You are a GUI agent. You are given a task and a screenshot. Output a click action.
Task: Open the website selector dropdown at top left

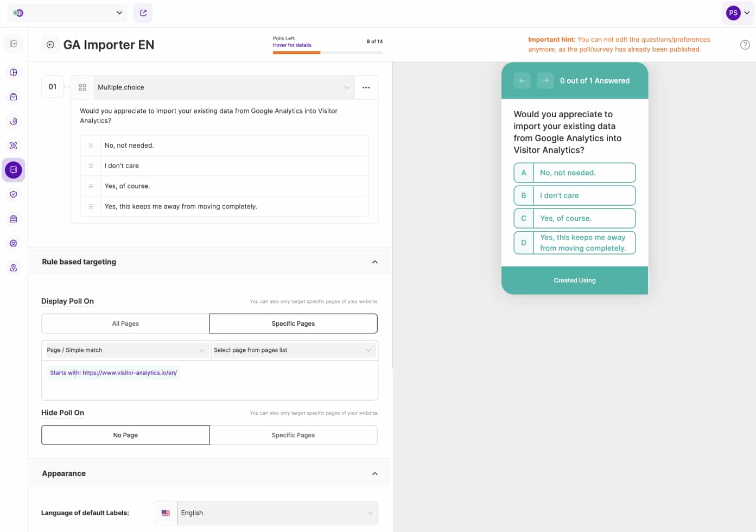(67, 13)
